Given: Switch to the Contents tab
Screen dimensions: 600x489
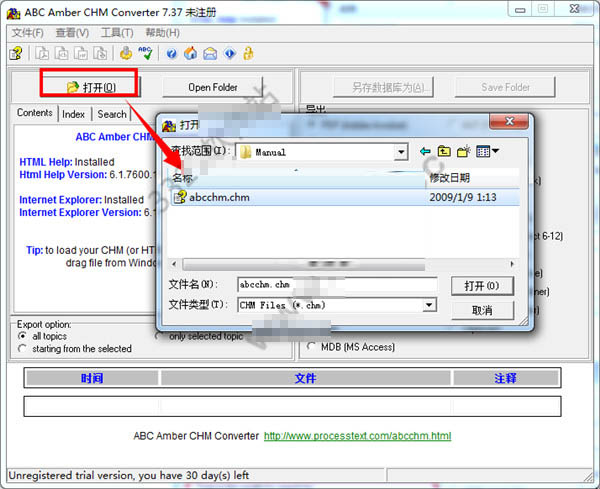Looking at the screenshot, I should coord(35,113).
